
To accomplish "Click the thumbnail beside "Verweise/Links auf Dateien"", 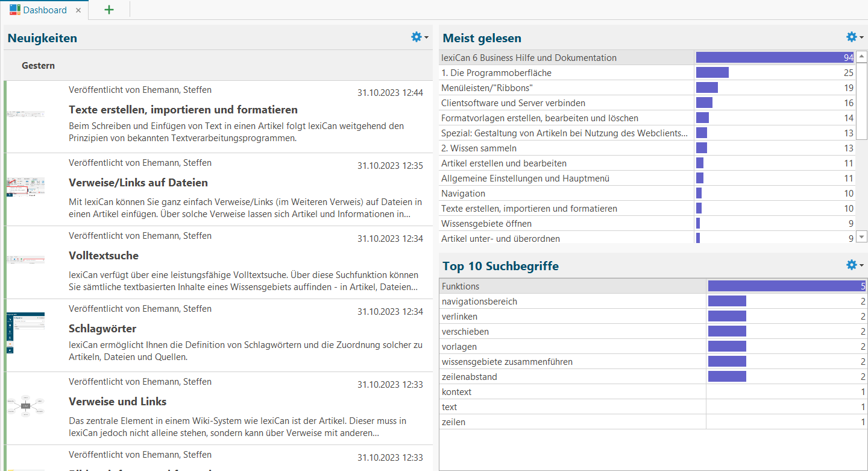I will tap(25, 186).
